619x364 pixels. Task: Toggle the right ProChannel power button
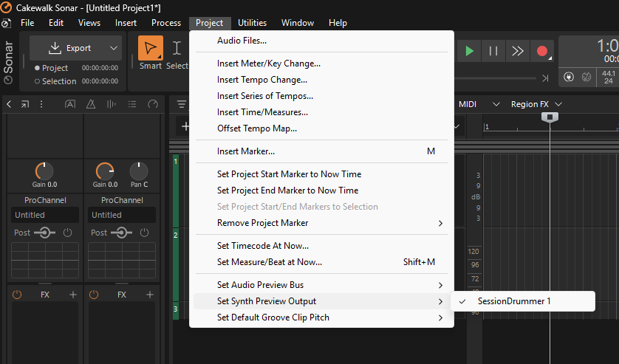(x=145, y=233)
